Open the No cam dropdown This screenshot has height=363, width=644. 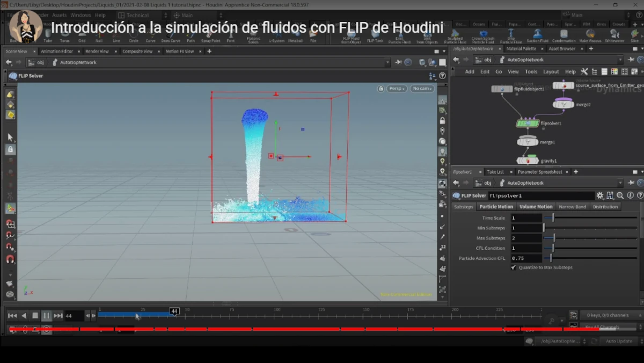click(422, 89)
